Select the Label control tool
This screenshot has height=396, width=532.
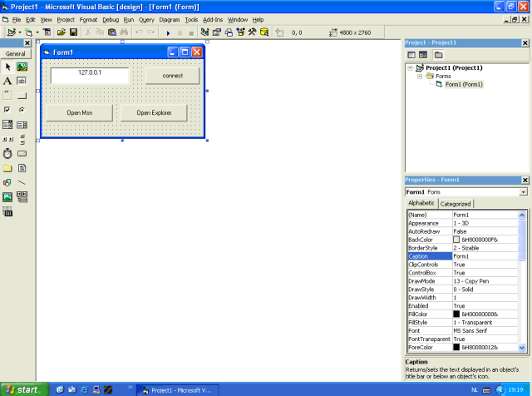[x=7, y=82]
